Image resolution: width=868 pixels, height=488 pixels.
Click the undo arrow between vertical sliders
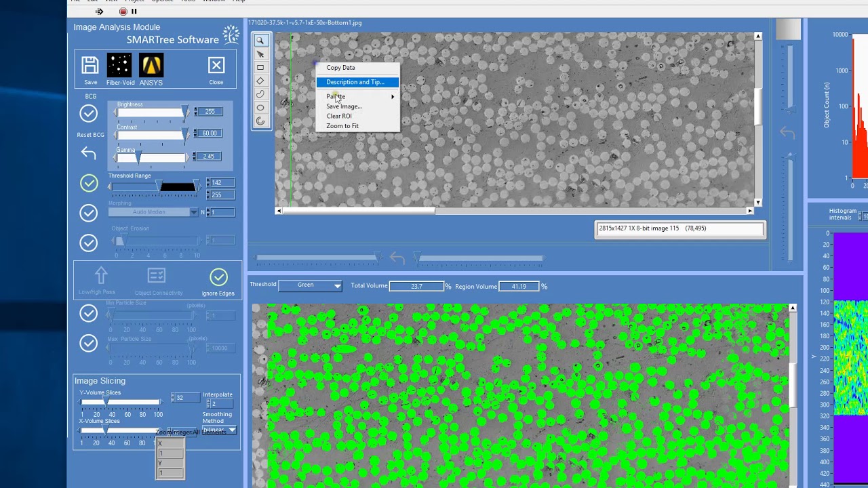(787, 133)
